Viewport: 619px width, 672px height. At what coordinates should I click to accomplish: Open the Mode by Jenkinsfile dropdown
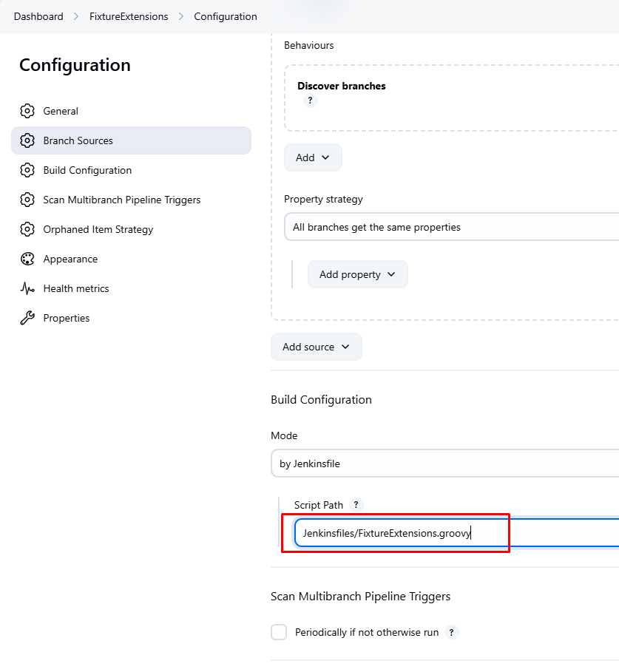445,464
